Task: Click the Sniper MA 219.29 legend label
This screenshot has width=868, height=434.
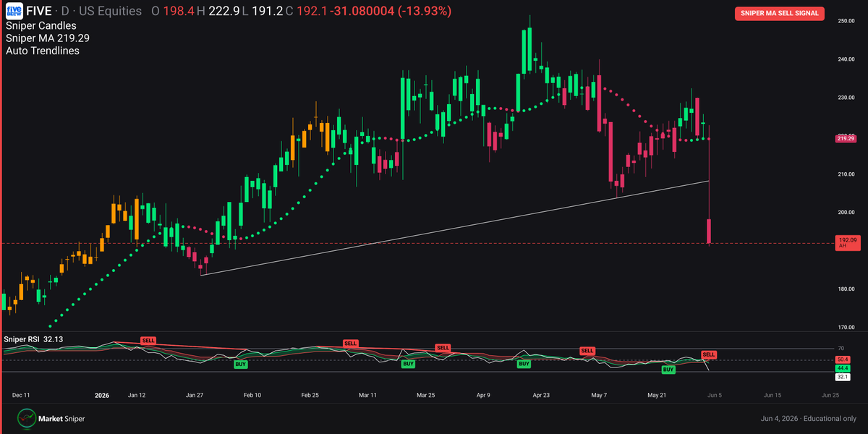Action: [x=47, y=38]
